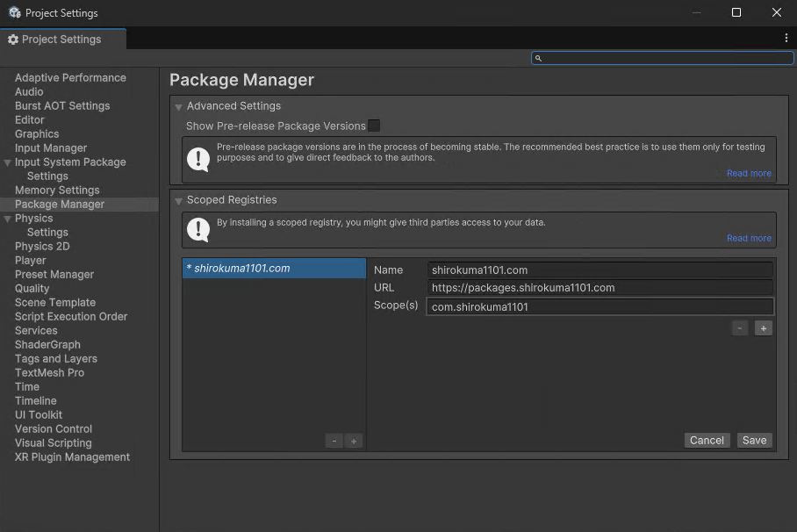Save the scoped registry changes
The width and height of the screenshot is (797, 532).
tap(754, 441)
